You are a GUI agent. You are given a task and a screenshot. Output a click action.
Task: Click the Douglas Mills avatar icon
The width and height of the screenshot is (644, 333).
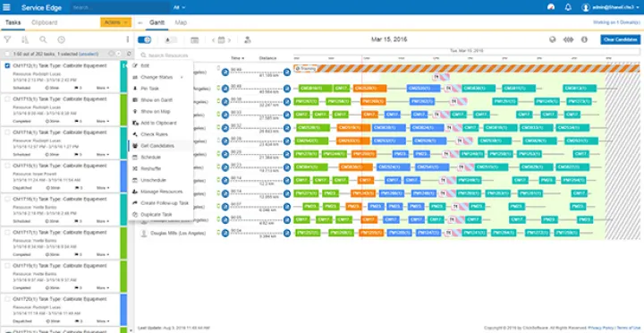(144, 233)
